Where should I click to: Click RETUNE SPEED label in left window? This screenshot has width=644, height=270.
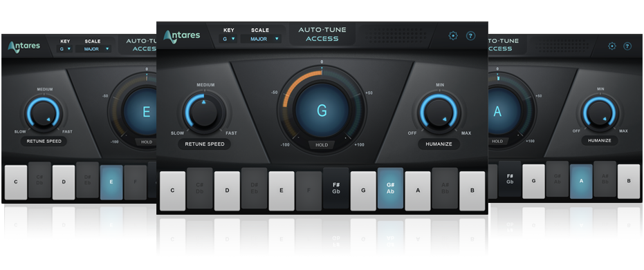44,141
